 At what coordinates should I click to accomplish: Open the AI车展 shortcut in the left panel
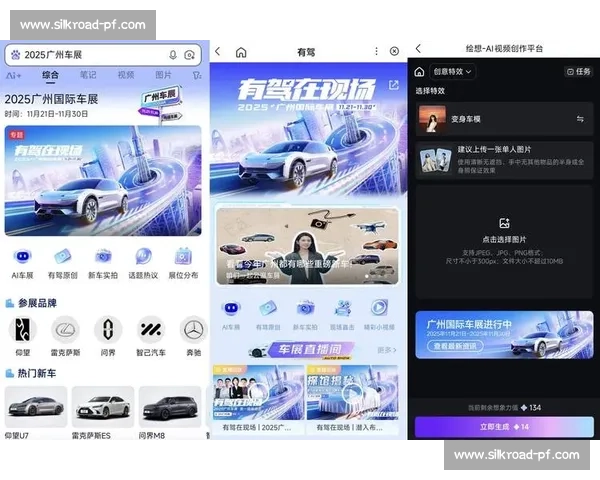coord(22,257)
